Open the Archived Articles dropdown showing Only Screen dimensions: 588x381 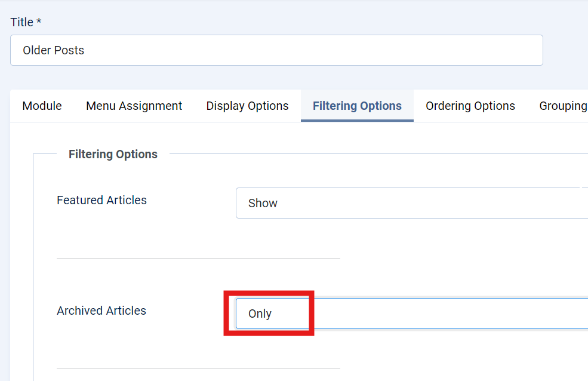point(412,314)
